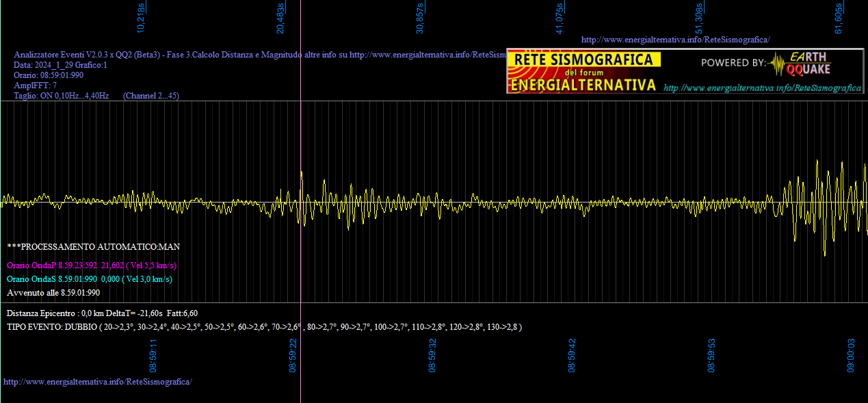Image resolution: width=868 pixels, height=403 pixels.
Task: Select the '(Channel 2...45)' text
Action: click(151, 96)
